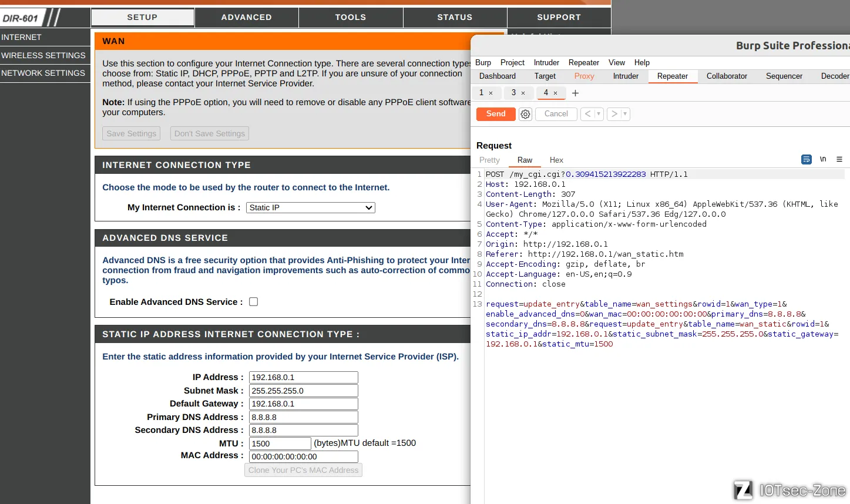Screen dimensions: 850x504
Task: Switch to Collaborator tab
Action: pos(727,76)
